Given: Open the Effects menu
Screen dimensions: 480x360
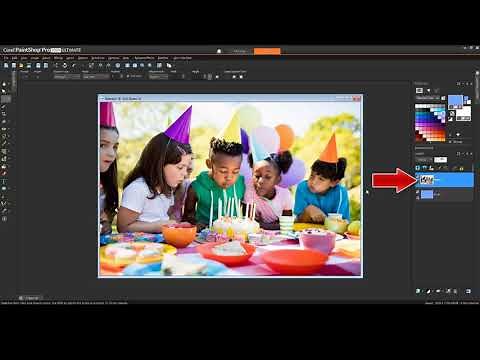Looking at the screenshot, I should pyautogui.click(x=58, y=58).
